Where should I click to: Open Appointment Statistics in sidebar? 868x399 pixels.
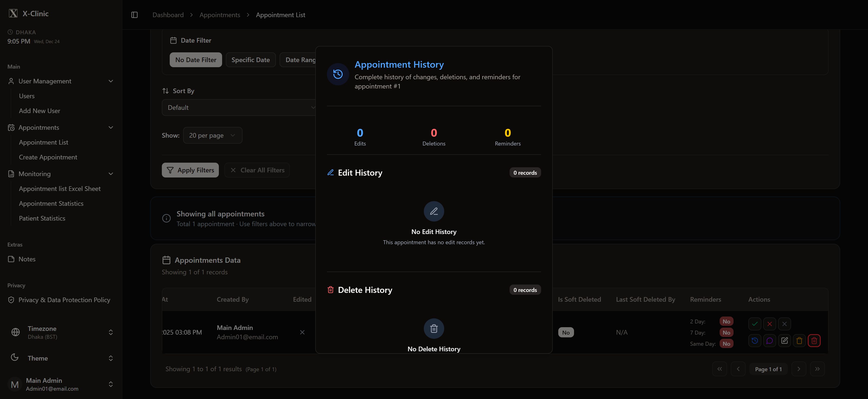pyautogui.click(x=51, y=203)
